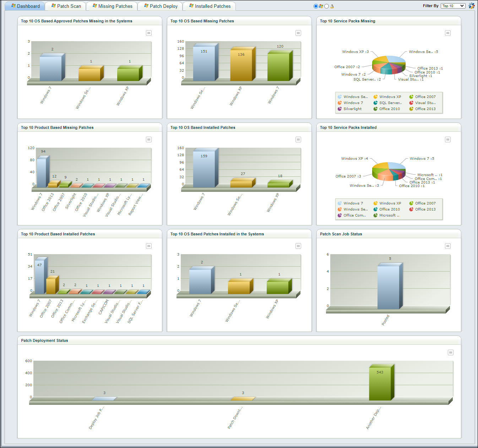The height and width of the screenshot is (448, 478).
Task: Click the chart menu icon on Top 10 Service Packs Installed panel
Action: pos(448,140)
